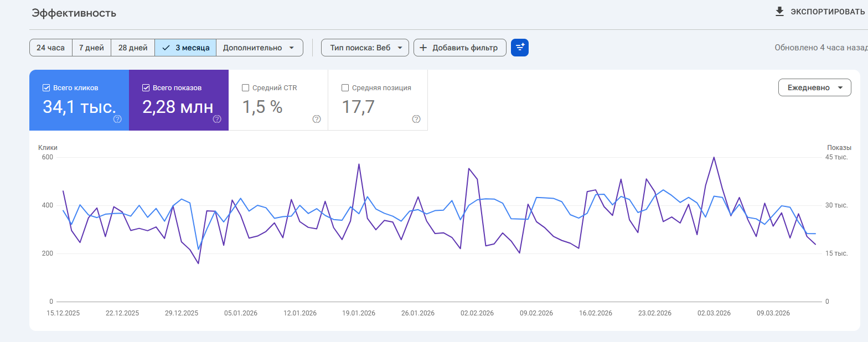This screenshot has width=868, height=342.
Task: Expand the Дополнительно date range dropdown
Action: tap(259, 48)
